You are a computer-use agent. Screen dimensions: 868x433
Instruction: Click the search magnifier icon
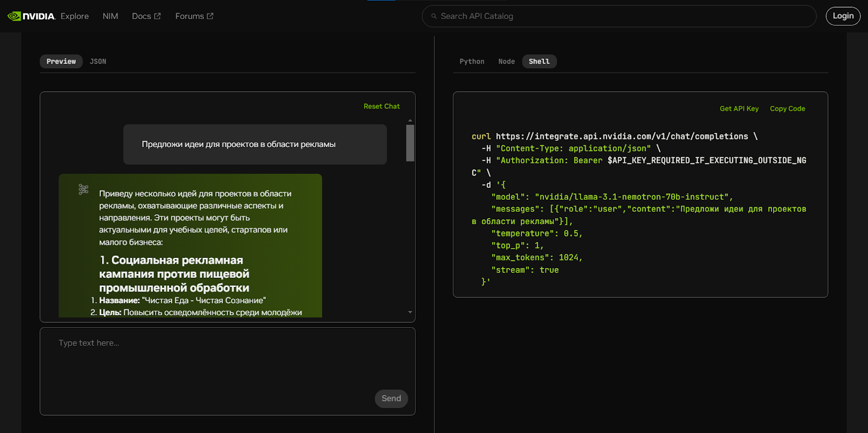pyautogui.click(x=434, y=16)
